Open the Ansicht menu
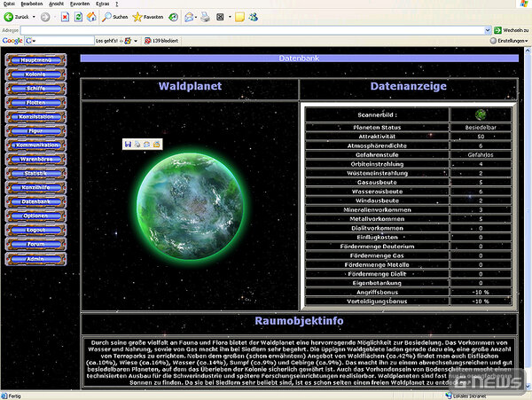The image size is (532, 400). coord(56,4)
